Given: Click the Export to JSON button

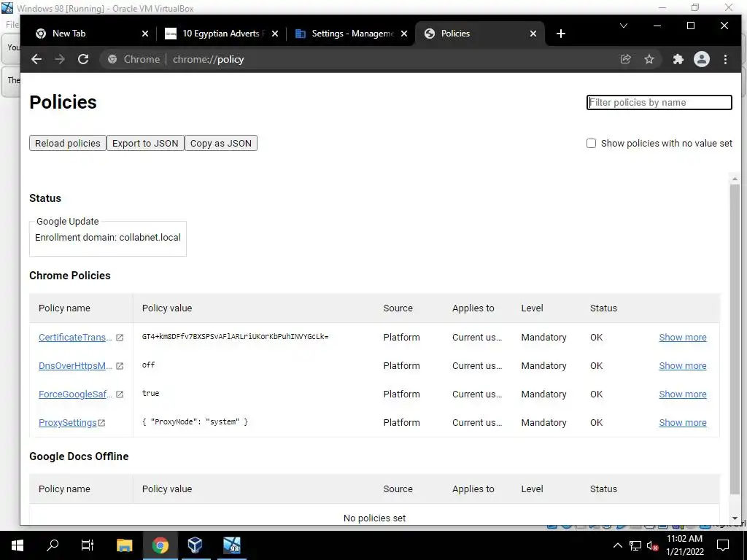Looking at the screenshot, I should (x=145, y=144).
